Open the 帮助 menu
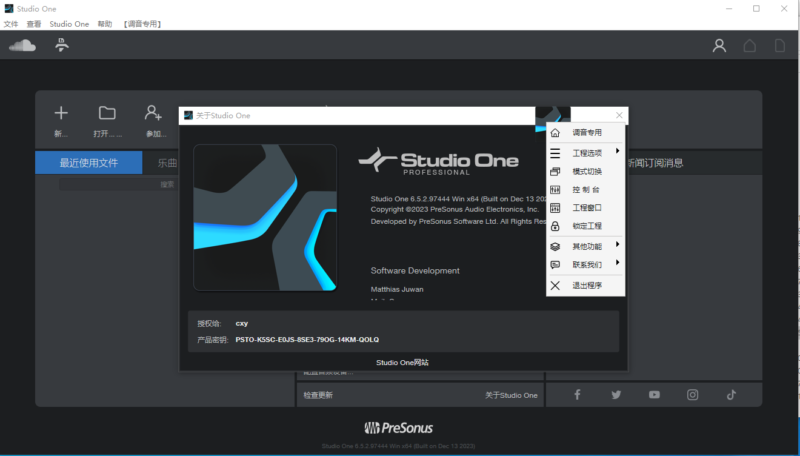 (105, 24)
